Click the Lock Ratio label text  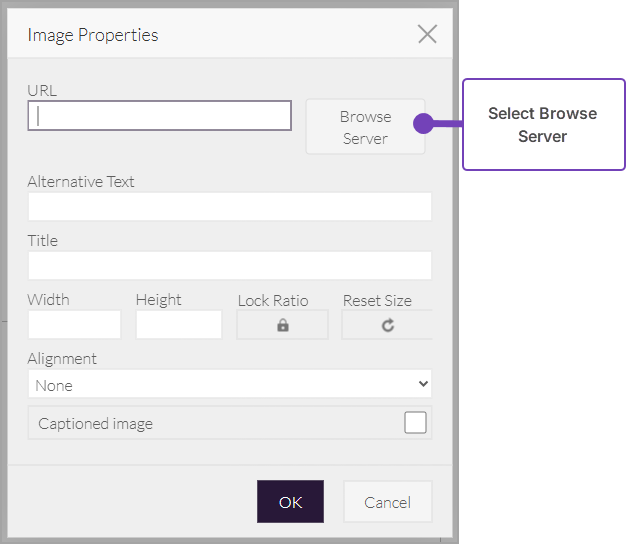coord(273,301)
